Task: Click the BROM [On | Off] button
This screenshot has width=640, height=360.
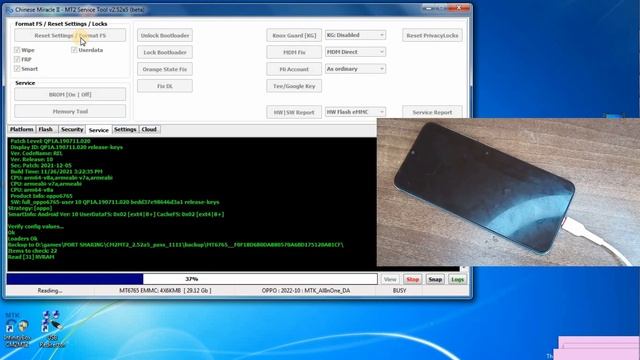Action: [x=70, y=94]
